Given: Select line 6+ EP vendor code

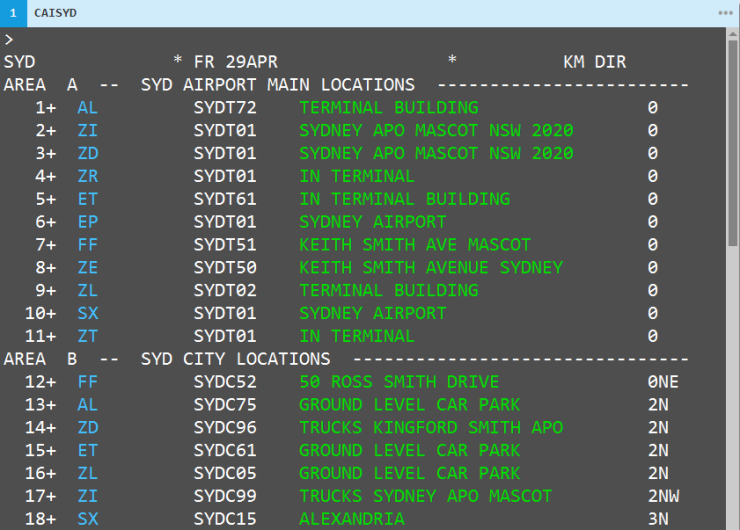Looking at the screenshot, I should (88, 222).
